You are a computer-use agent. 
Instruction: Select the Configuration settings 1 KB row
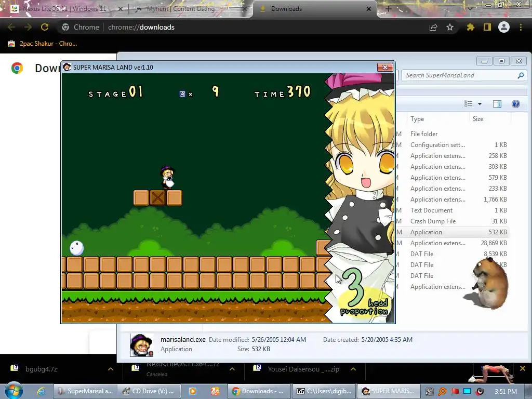[453, 145]
